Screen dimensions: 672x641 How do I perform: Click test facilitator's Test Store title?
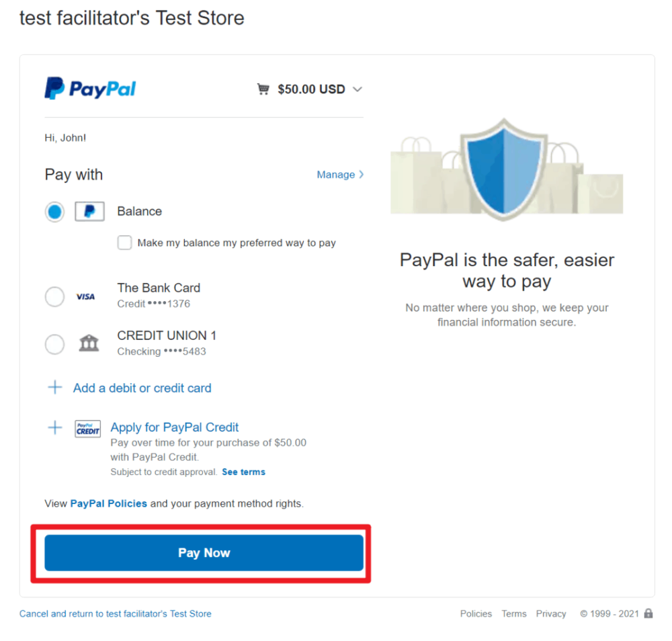click(132, 18)
